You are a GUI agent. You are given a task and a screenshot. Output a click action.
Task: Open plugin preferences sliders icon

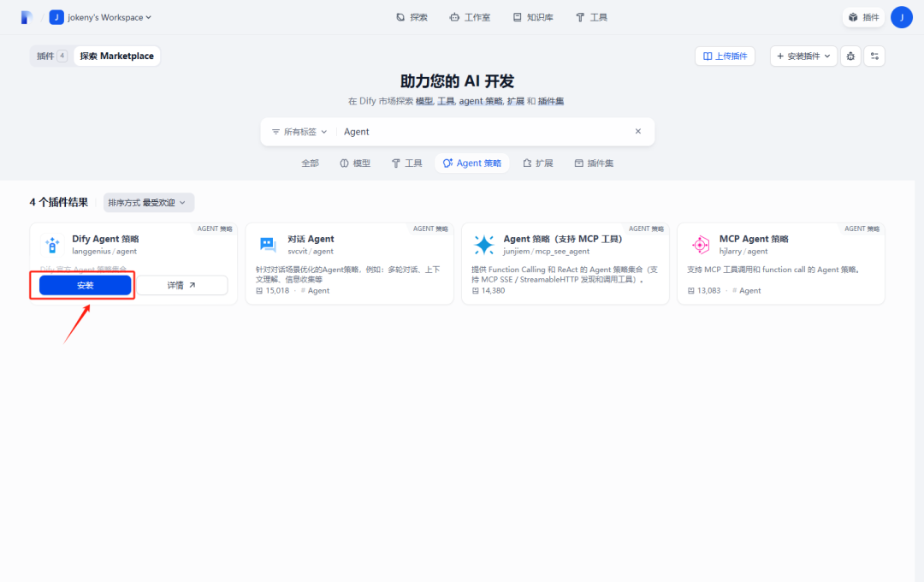[874, 56]
